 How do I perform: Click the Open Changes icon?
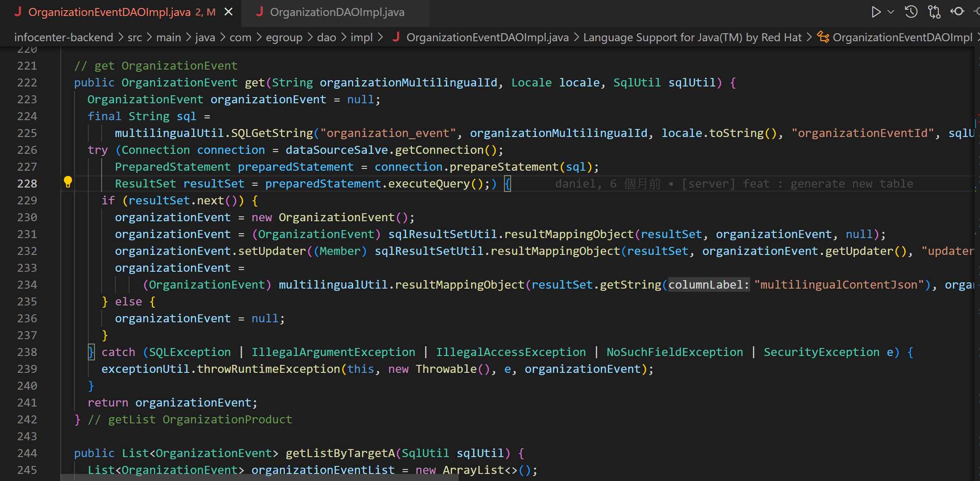tap(957, 12)
